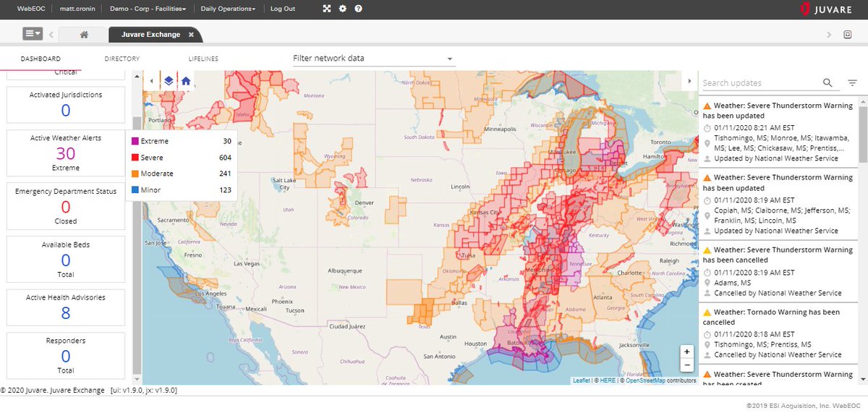Image resolution: width=868 pixels, height=413 pixels.
Task: Click the Moderate count 241
Action: click(x=225, y=174)
